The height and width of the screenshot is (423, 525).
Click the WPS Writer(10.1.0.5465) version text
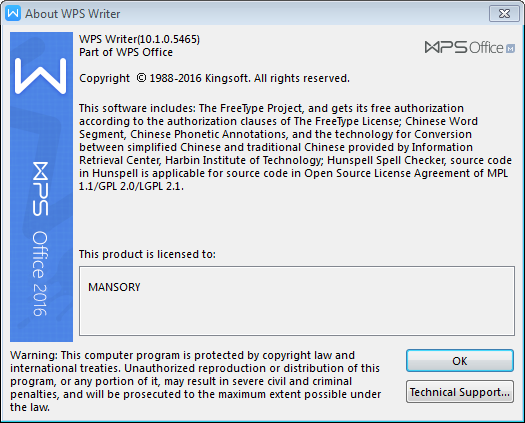pyautogui.click(x=139, y=39)
